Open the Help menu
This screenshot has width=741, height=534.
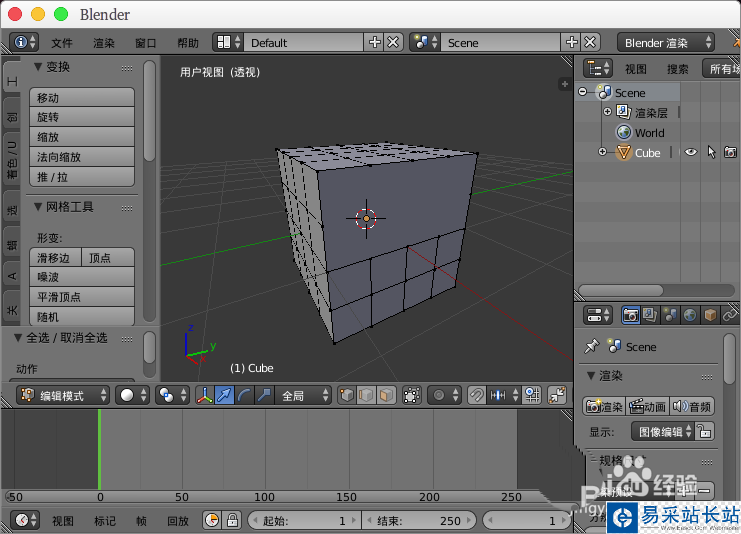point(188,43)
